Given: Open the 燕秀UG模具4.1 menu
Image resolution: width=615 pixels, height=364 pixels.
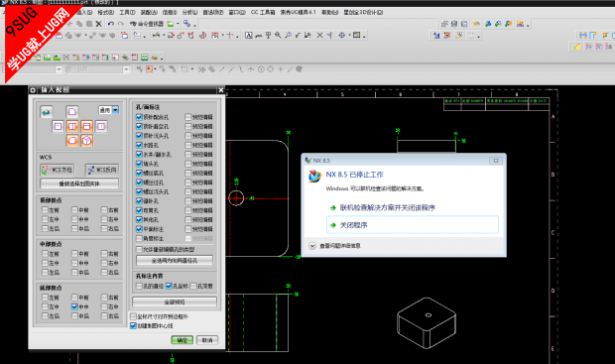Looking at the screenshot, I should [x=299, y=12].
